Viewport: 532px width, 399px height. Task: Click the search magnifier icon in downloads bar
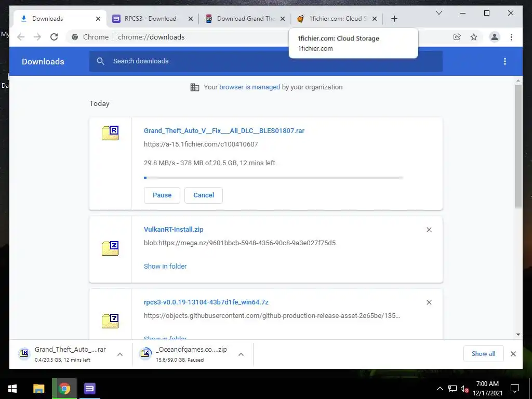coord(100,61)
